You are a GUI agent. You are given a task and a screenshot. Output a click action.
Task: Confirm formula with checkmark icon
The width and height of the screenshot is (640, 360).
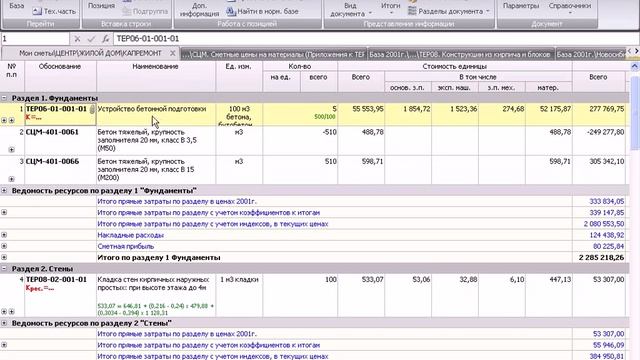pos(91,39)
